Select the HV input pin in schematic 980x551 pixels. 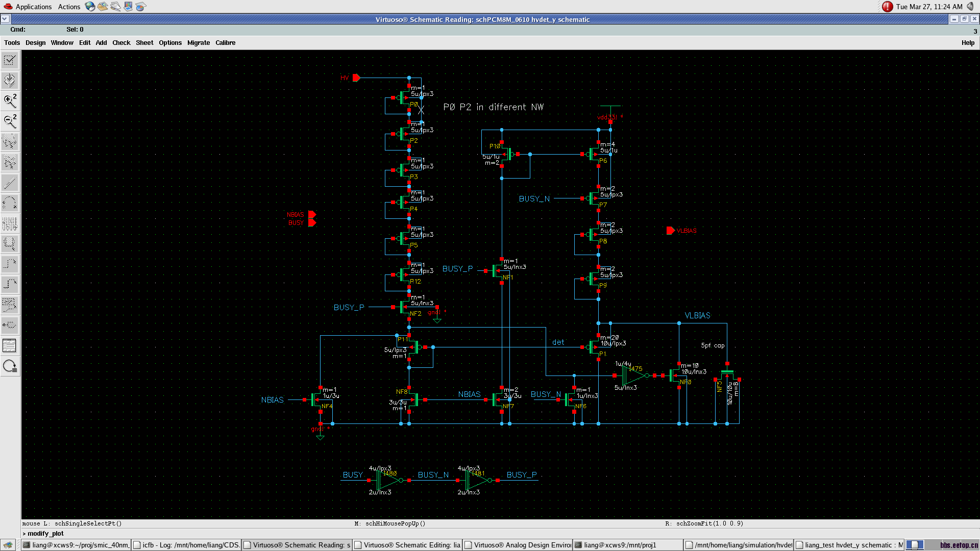pyautogui.click(x=356, y=78)
